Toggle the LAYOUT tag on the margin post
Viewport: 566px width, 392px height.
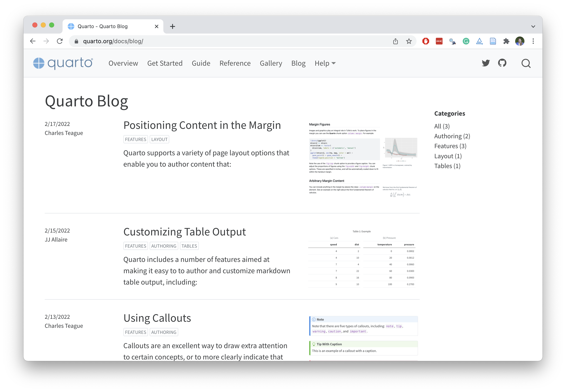[159, 139]
